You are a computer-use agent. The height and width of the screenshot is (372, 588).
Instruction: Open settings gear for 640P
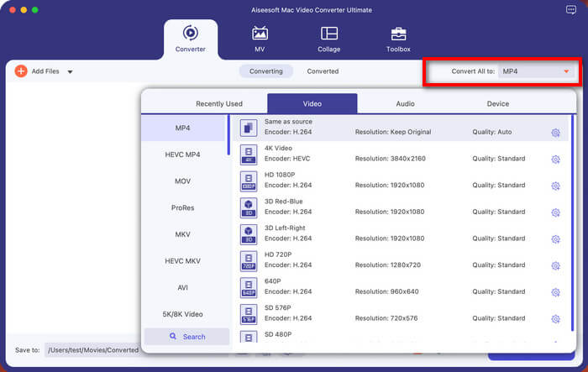(555, 292)
